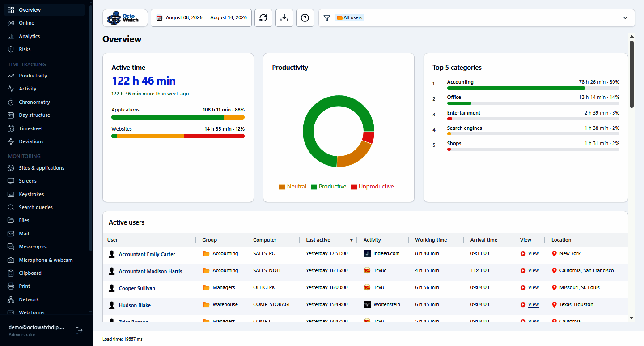
Task: Click the download report icon
Action: [x=284, y=18]
